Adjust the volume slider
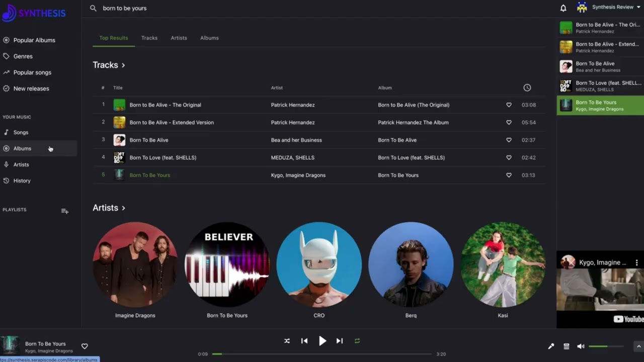The width and height of the screenshot is (644, 362). 606,346
